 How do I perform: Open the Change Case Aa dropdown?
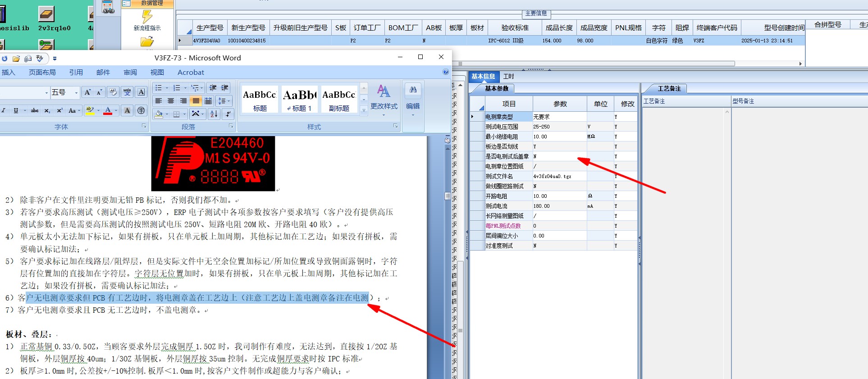[74, 110]
